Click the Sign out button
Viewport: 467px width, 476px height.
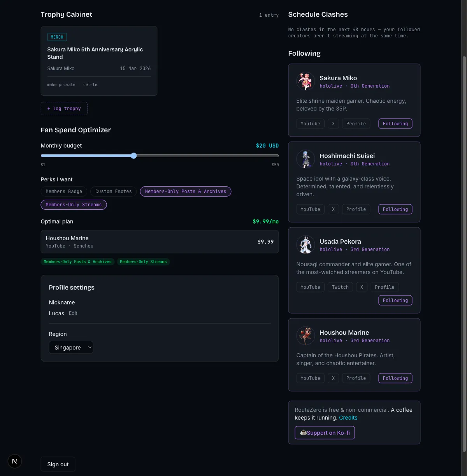tap(58, 464)
